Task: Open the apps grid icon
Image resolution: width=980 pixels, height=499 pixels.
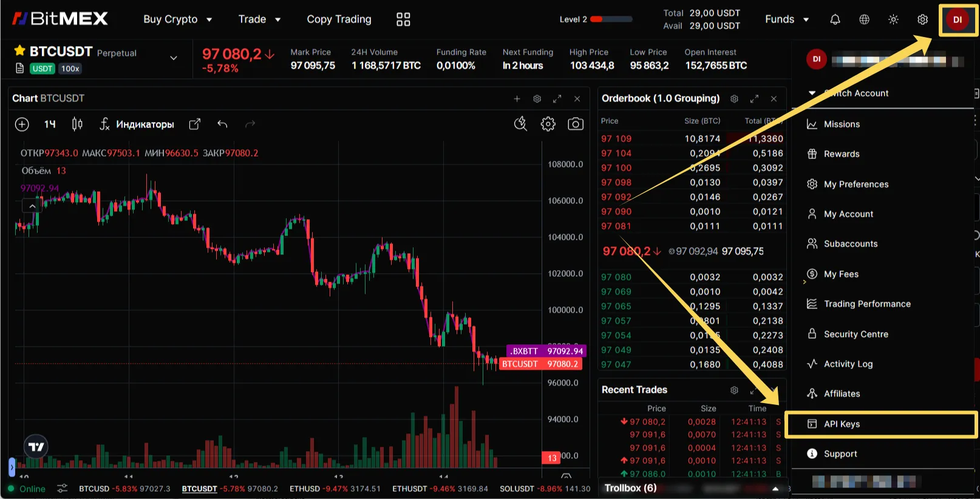Action: [403, 19]
